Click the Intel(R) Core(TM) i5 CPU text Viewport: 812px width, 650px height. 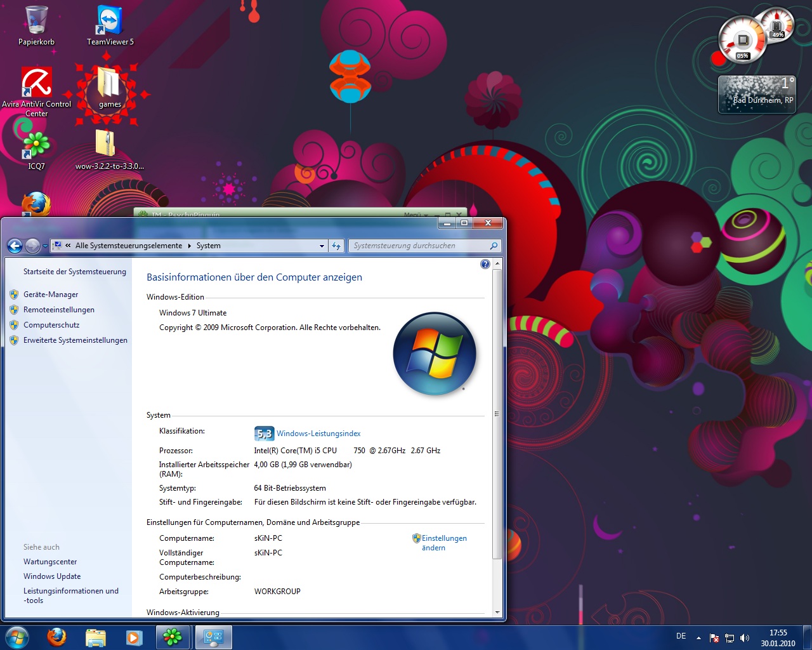(x=296, y=451)
